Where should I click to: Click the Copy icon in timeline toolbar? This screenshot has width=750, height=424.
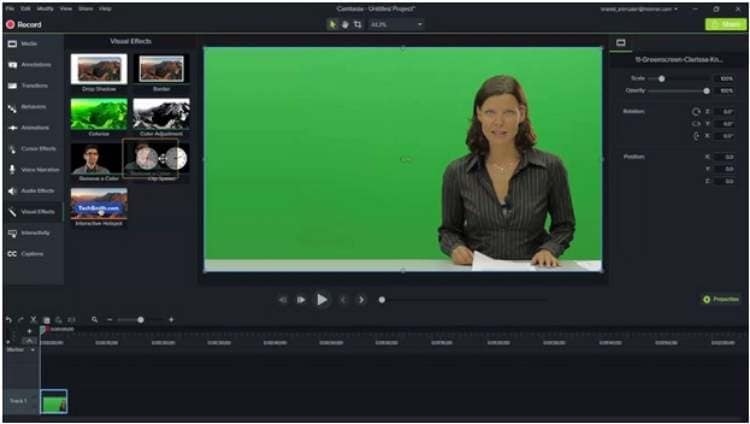(46, 320)
